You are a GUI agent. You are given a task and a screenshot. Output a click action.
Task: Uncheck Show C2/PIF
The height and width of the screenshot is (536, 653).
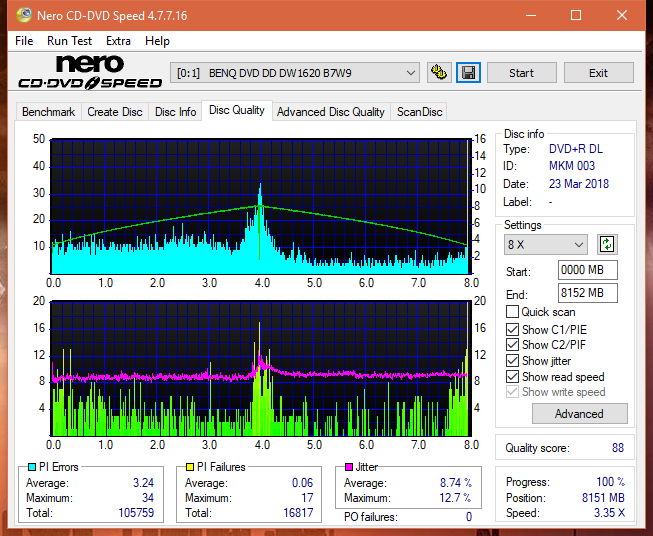tap(512, 345)
